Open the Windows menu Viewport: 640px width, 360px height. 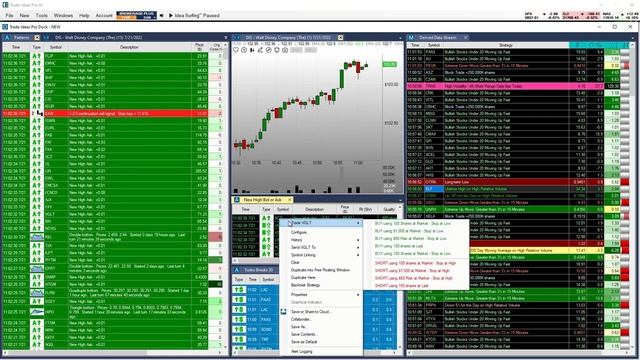tap(63, 16)
